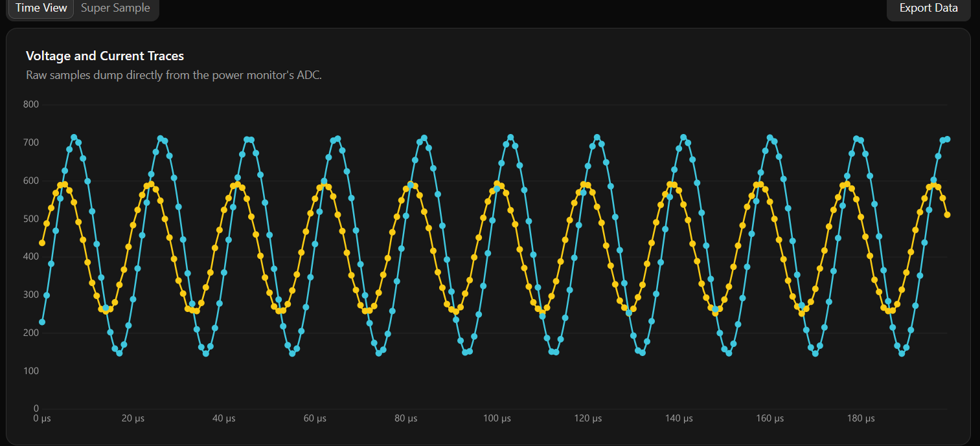
Task: Click the 20 µs x-axis label
Action: 133,419
